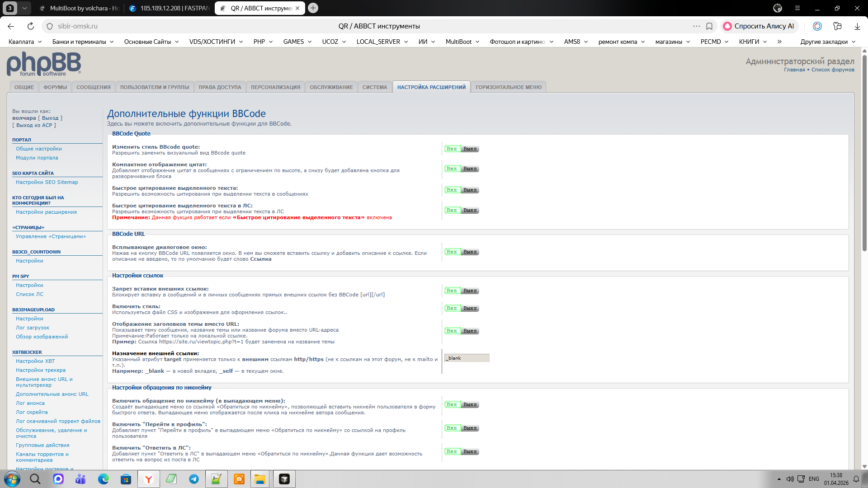The image size is (868, 488).
Task: Open browser downloads arrow icon
Action: (x=857, y=26)
